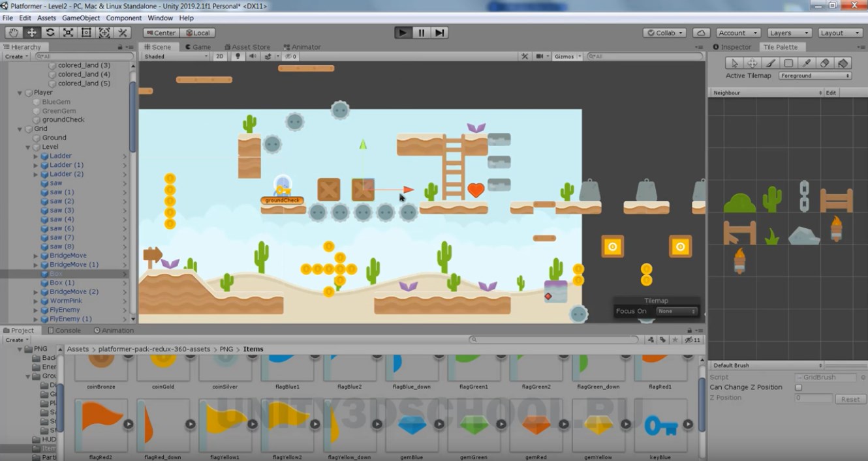The image size is (868, 461).
Task: Toggle scene lighting with the lightbulb icon
Action: [238, 57]
